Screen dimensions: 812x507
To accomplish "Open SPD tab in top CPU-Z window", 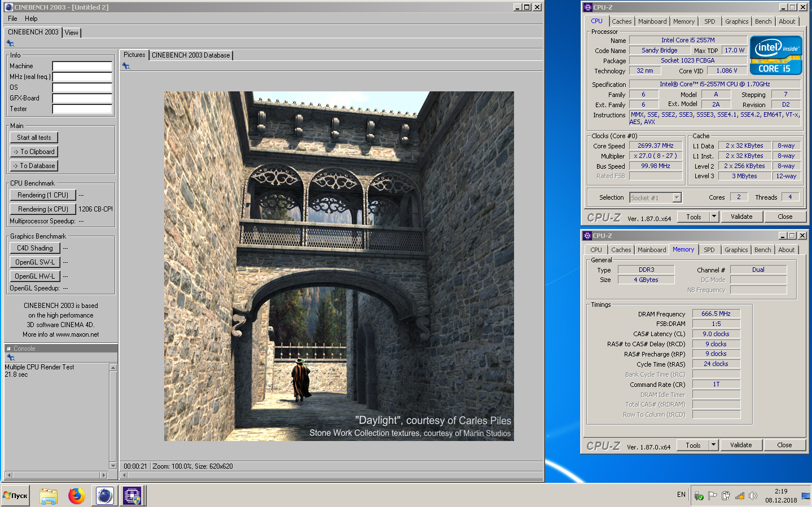I will 710,21.
